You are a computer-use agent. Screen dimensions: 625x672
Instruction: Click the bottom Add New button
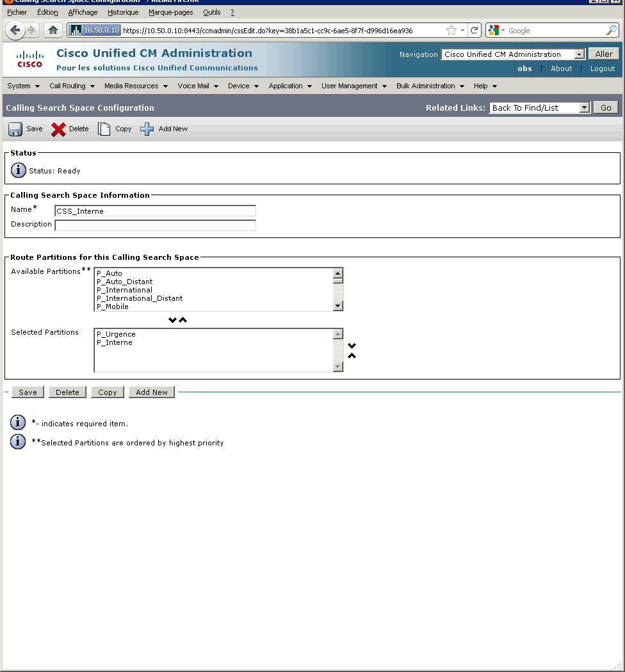pos(152,392)
